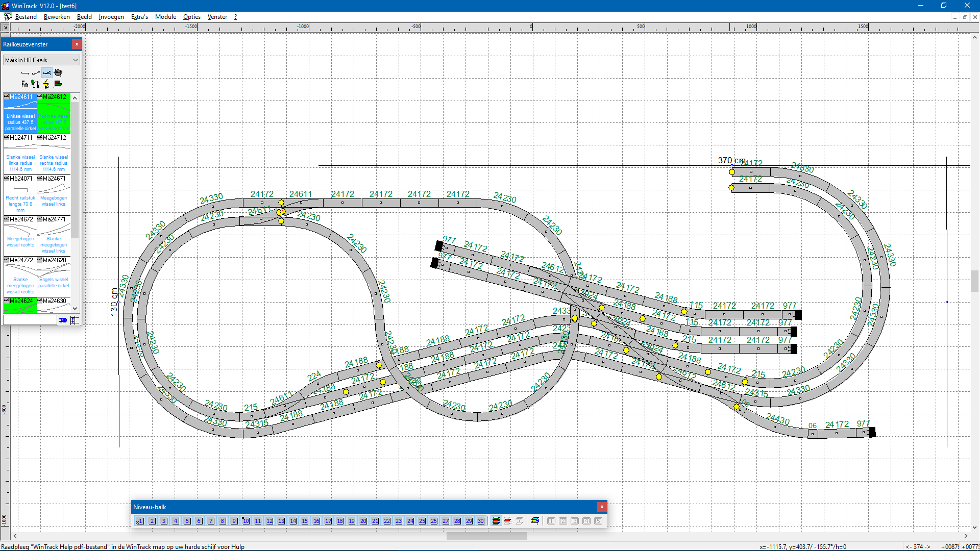The height and width of the screenshot is (551, 980).
Task: Toggle level 30 in Niveau-balk
Action: pyautogui.click(x=481, y=521)
